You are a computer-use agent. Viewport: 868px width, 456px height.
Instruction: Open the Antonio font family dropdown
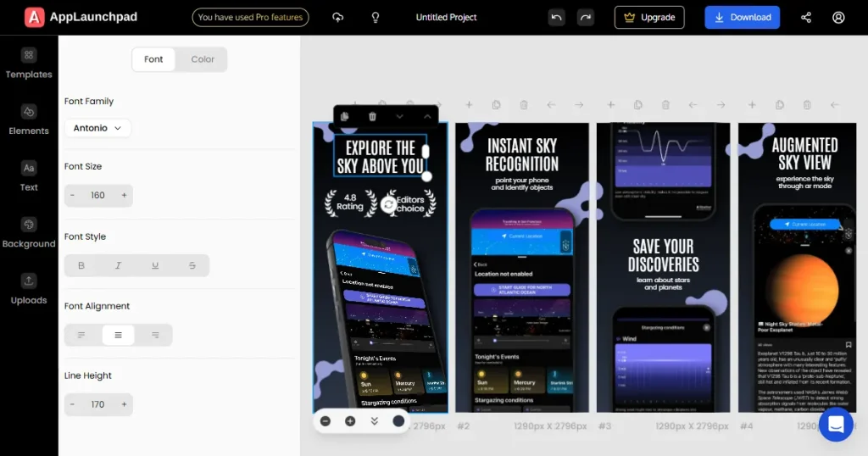click(97, 128)
